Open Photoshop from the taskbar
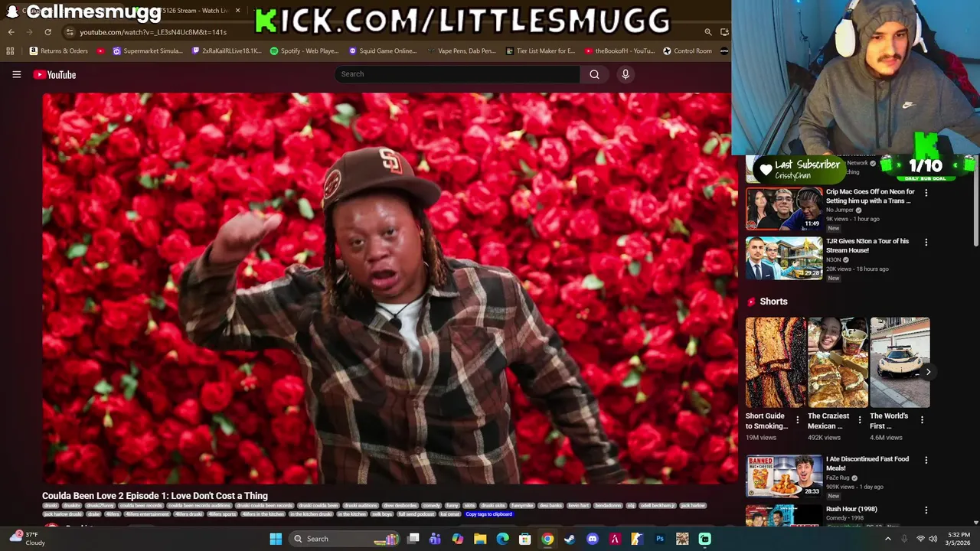980x551 pixels. coord(659,539)
